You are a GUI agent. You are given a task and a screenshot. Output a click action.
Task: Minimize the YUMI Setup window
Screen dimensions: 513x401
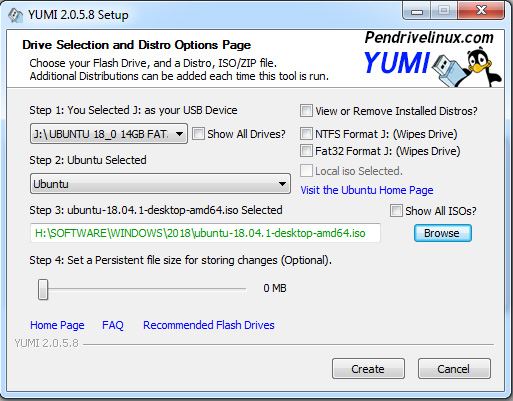417,12
